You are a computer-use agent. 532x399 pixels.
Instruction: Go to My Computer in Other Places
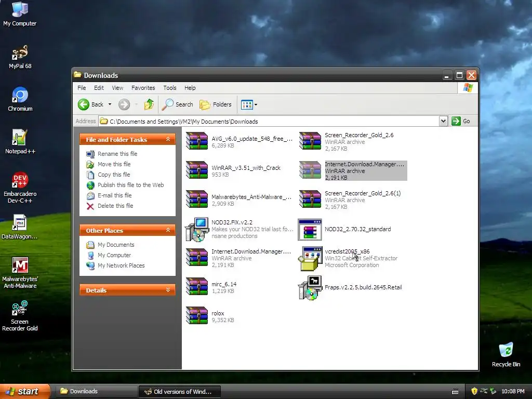(114, 255)
